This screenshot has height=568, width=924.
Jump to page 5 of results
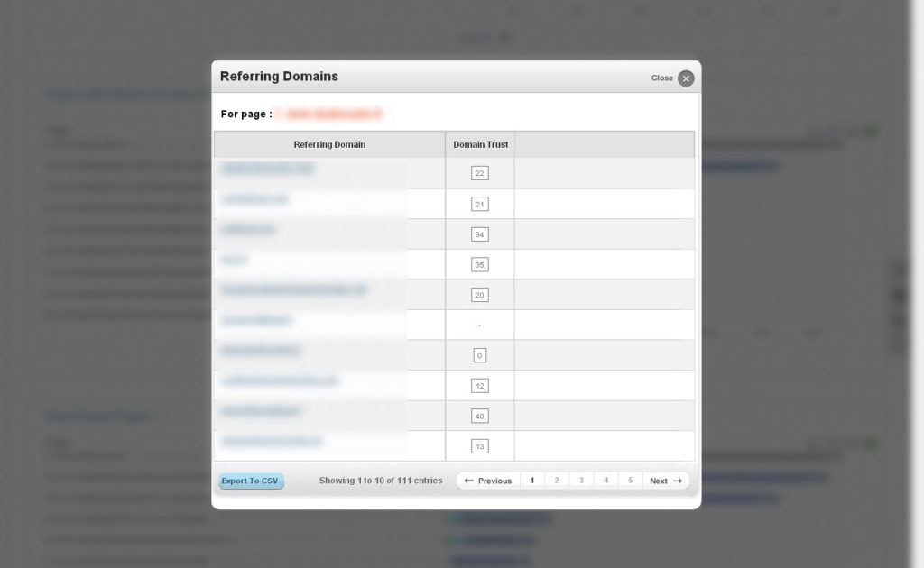[630, 481]
